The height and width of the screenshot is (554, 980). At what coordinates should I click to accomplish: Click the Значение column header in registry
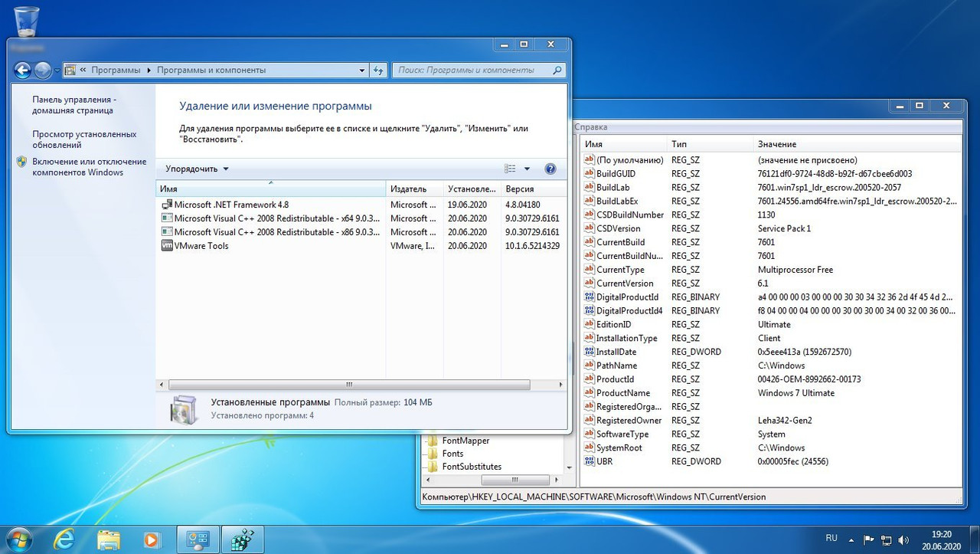(857, 144)
